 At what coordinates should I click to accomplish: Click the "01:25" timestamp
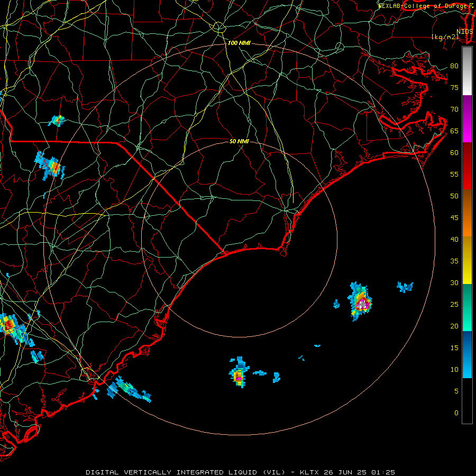(x=383, y=472)
